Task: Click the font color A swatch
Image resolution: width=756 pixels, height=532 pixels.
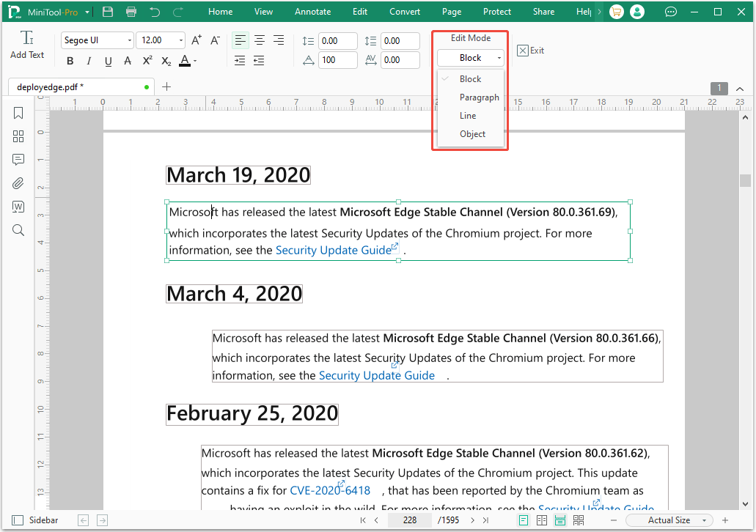Action: [185, 61]
